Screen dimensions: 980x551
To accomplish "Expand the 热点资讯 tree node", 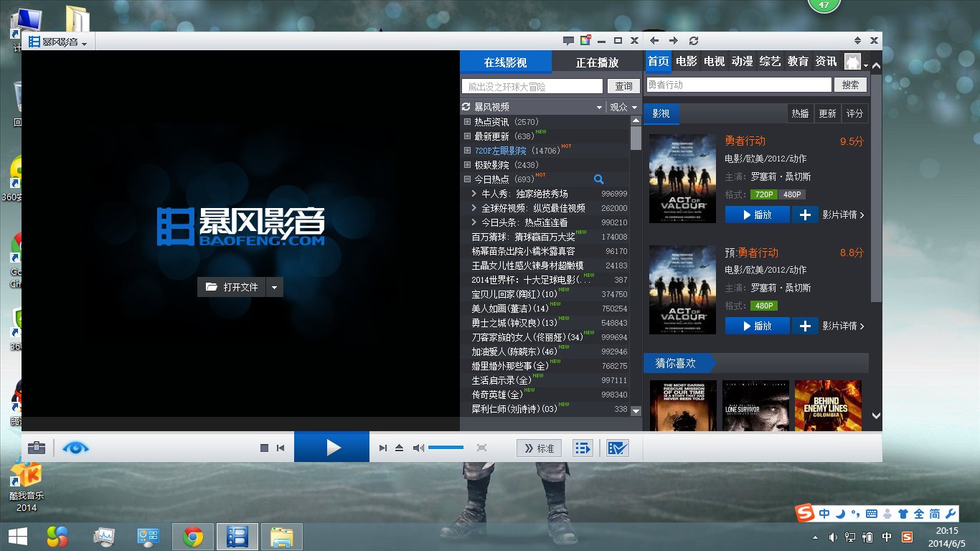I will [468, 122].
